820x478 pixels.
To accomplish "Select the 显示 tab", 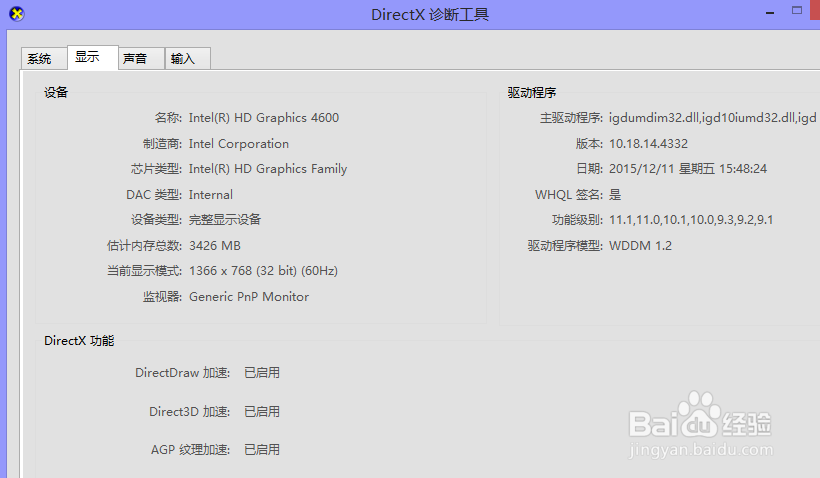I will click(x=93, y=57).
